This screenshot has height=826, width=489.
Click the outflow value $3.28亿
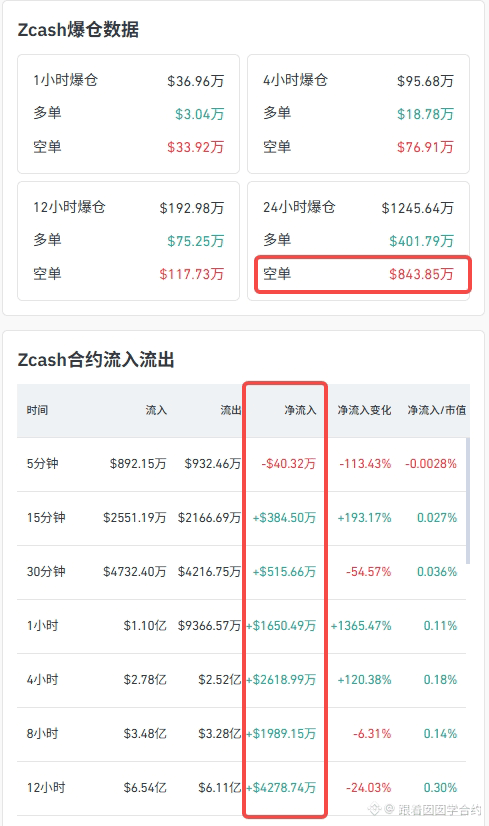click(x=220, y=734)
